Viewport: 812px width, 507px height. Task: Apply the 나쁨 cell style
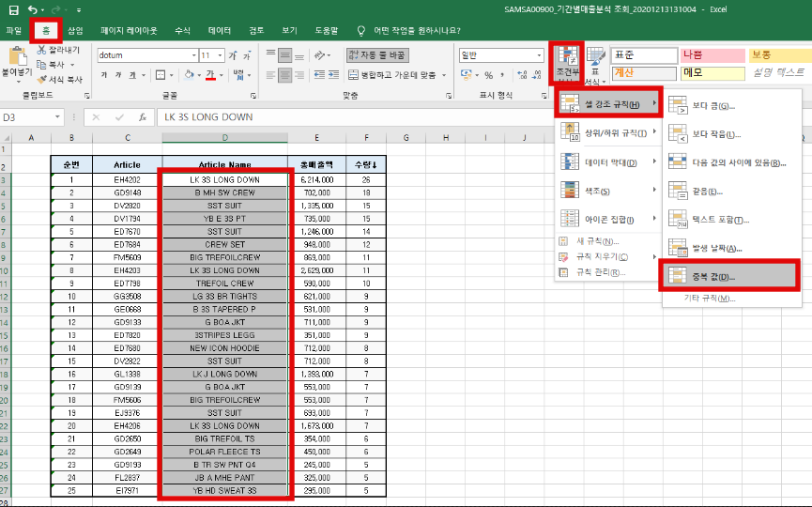[x=712, y=54]
